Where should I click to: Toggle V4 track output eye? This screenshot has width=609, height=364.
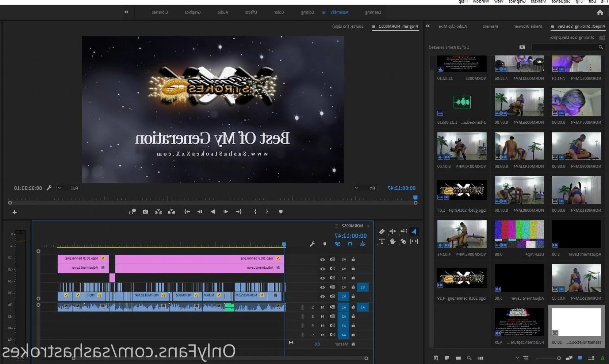pos(322,269)
